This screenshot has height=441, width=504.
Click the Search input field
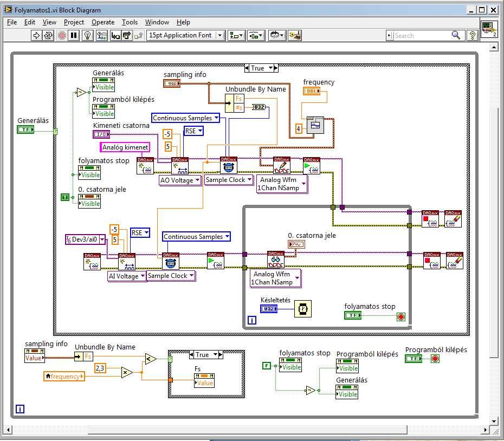coord(421,36)
